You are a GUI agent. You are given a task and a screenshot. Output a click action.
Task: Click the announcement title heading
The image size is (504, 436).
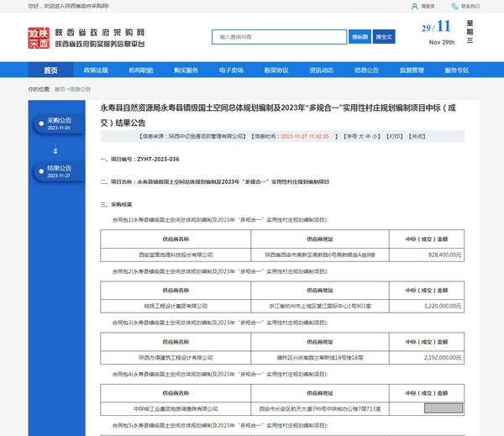coord(278,115)
